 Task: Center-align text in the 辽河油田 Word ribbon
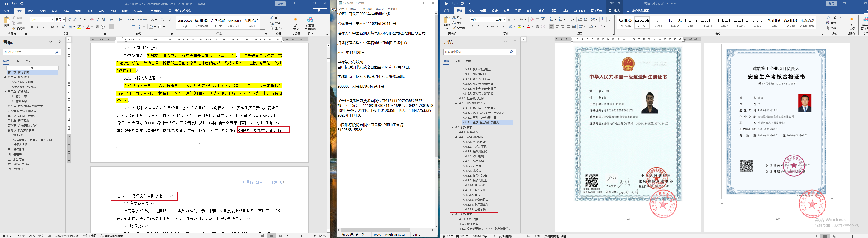tap(117, 27)
